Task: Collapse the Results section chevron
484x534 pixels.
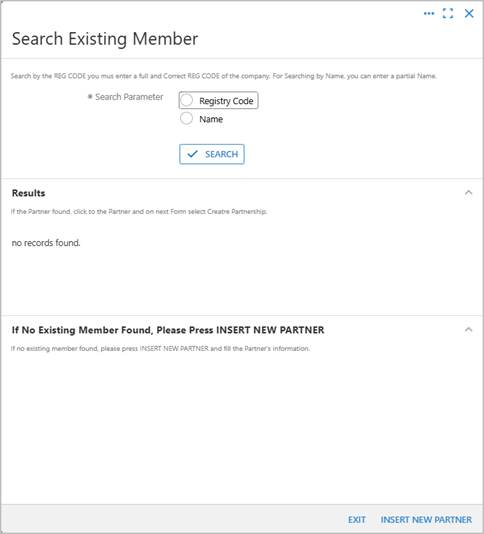Action: point(469,192)
